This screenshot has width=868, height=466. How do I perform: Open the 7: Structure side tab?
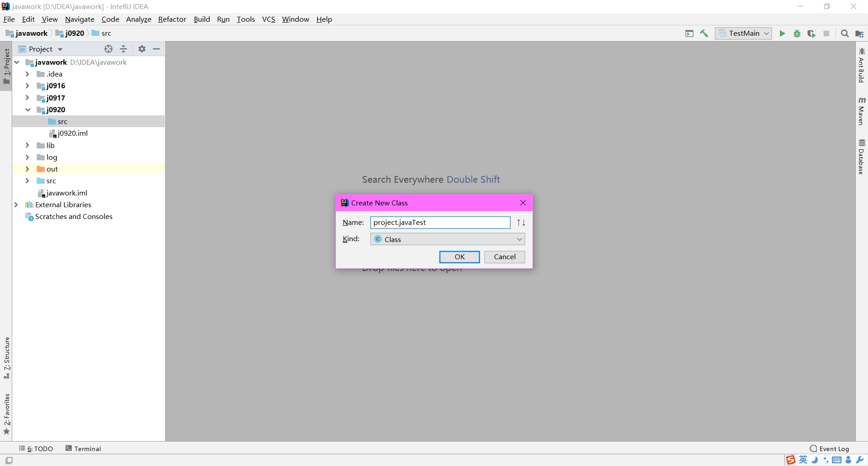(6, 358)
